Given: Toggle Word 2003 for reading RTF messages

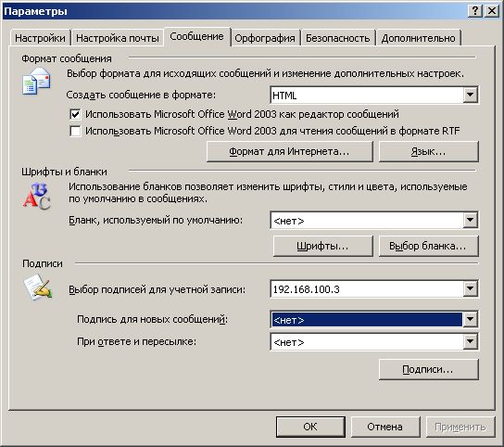Looking at the screenshot, I should (x=75, y=131).
